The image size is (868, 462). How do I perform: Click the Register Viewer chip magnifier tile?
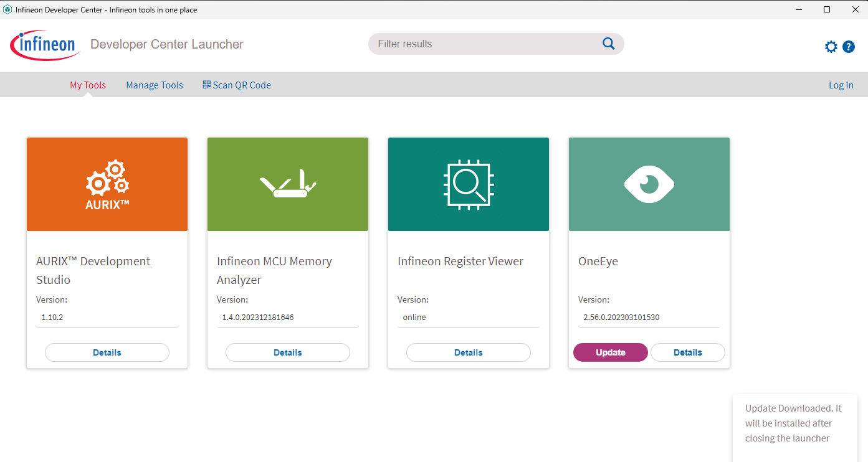pyautogui.click(x=469, y=184)
